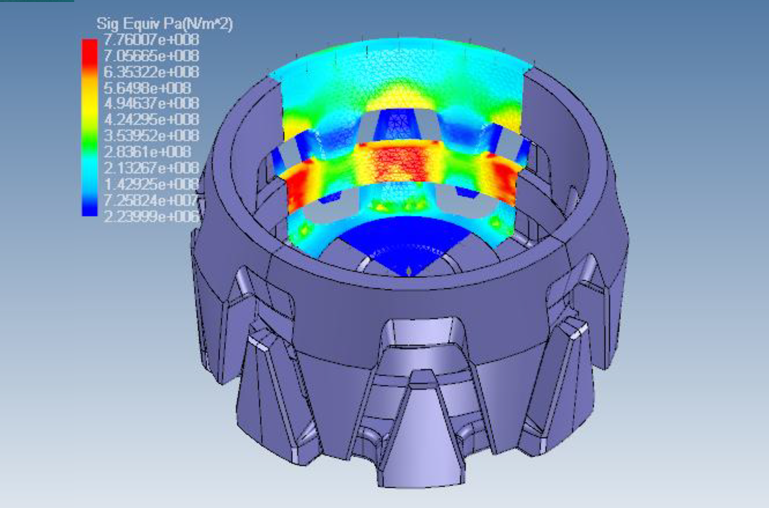
Task: Select the 5.6498e+008 legend value
Action: pyautogui.click(x=146, y=88)
